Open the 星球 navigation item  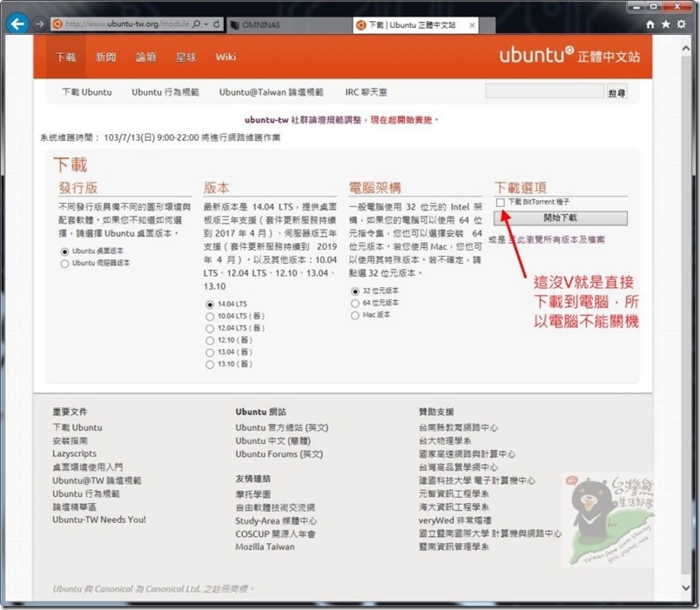185,57
